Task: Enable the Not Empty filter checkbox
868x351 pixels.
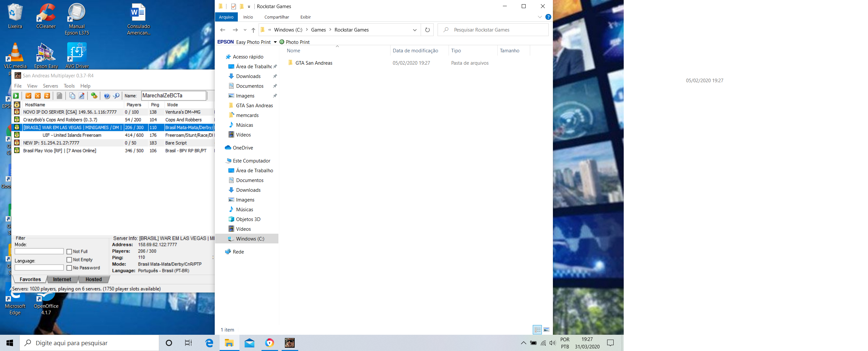Action: click(x=70, y=260)
